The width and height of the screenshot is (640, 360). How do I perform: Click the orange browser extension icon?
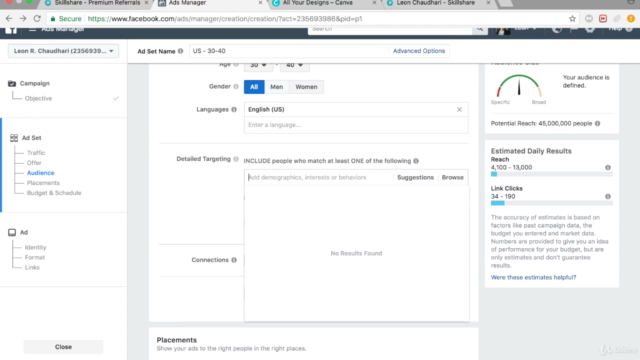coord(631,19)
